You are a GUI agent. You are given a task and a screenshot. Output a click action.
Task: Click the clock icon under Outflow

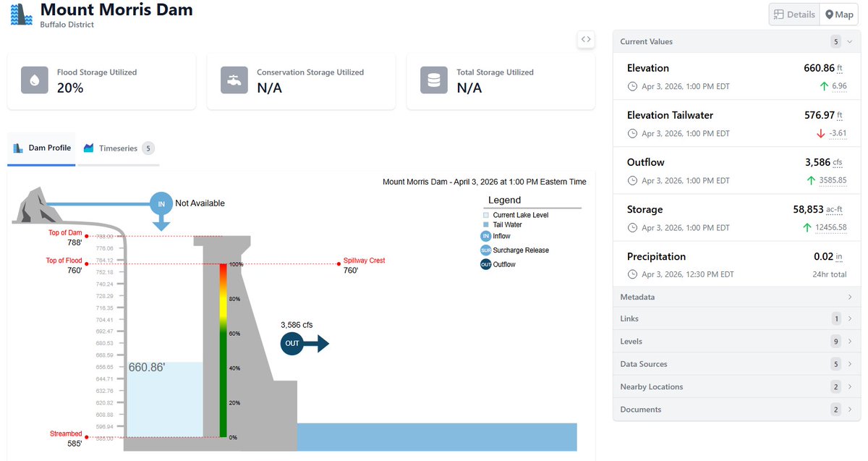(632, 181)
